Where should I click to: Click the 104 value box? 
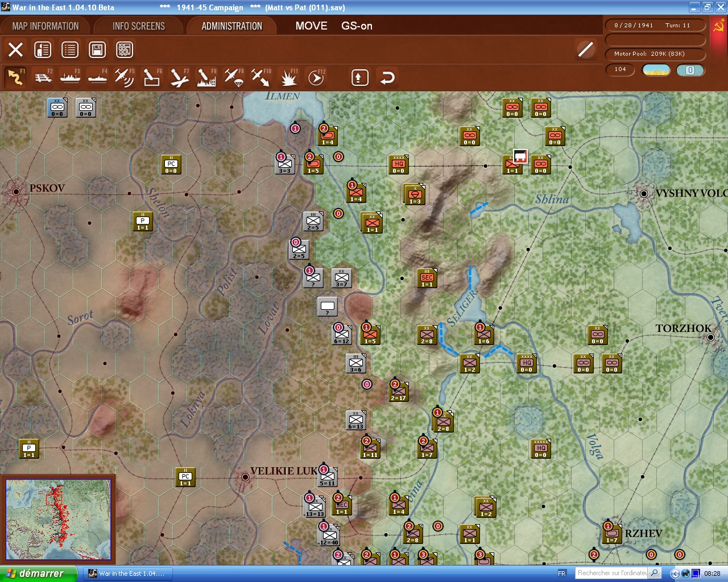620,69
